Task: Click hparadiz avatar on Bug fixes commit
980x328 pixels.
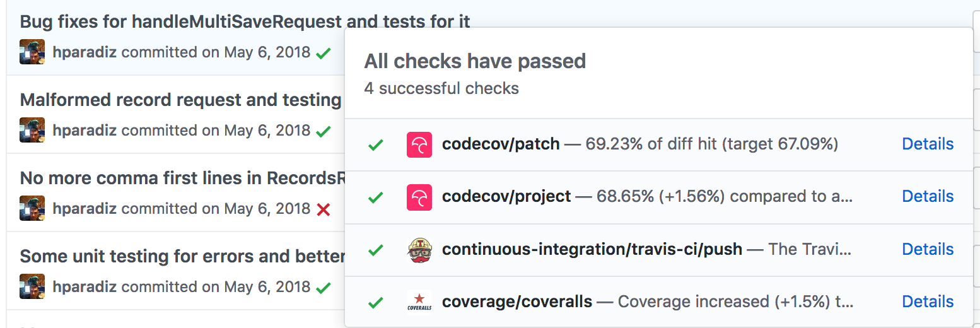Action: pos(32,52)
